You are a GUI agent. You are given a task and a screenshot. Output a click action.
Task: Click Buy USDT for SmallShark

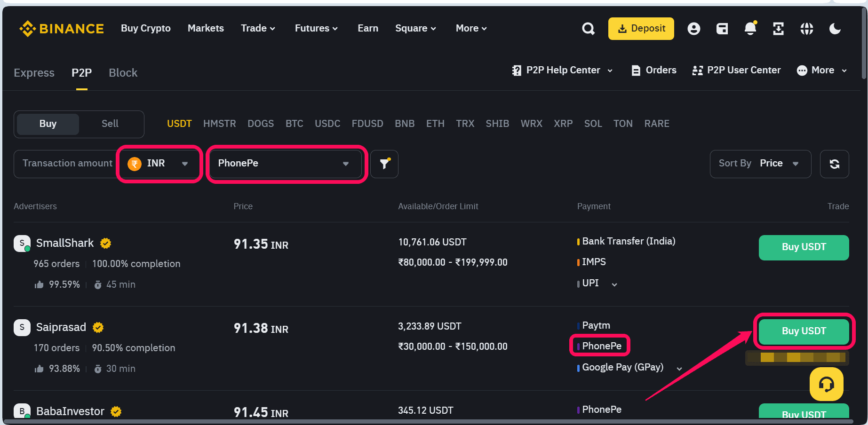click(x=804, y=247)
